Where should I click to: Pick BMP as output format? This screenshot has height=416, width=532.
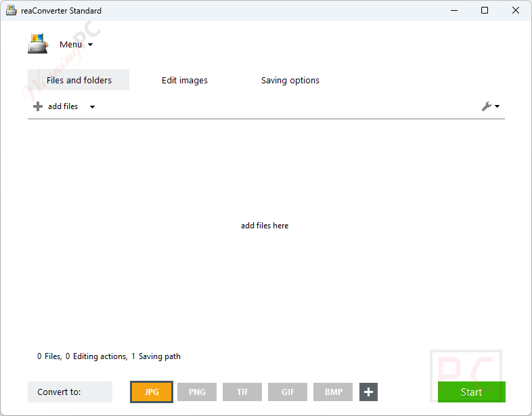coord(333,392)
